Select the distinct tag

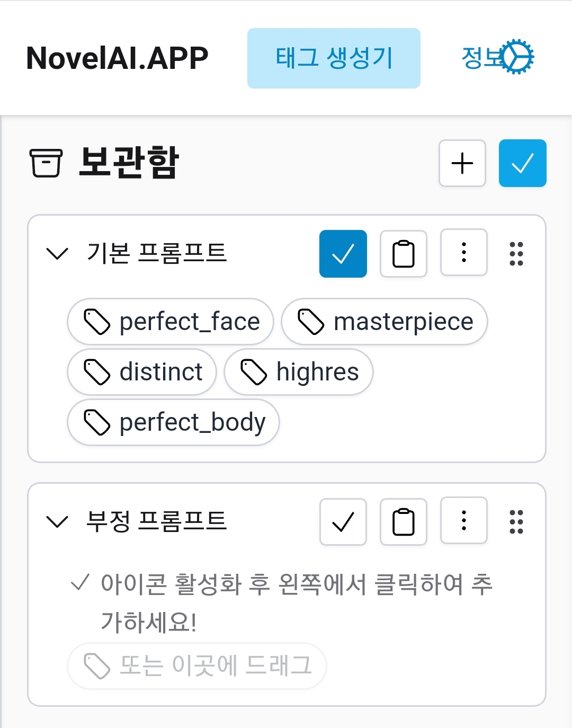[x=142, y=372]
